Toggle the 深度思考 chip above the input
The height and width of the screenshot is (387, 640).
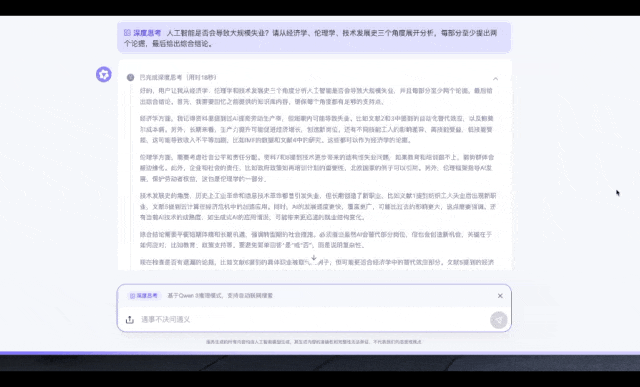tap(144, 296)
